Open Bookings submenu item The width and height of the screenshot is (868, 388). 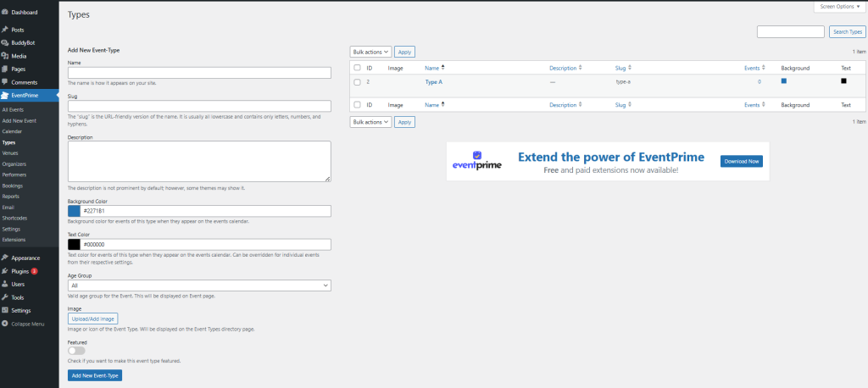tap(13, 186)
